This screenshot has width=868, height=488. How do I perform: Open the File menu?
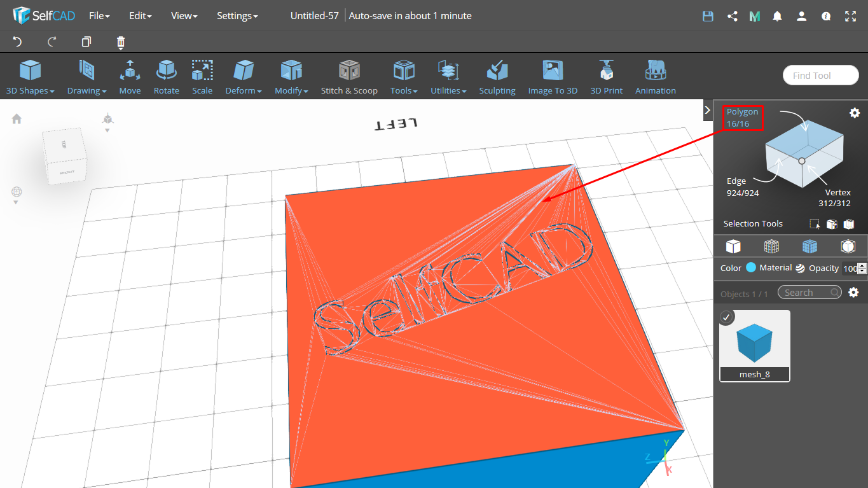pyautogui.click(x=99, y=15)
